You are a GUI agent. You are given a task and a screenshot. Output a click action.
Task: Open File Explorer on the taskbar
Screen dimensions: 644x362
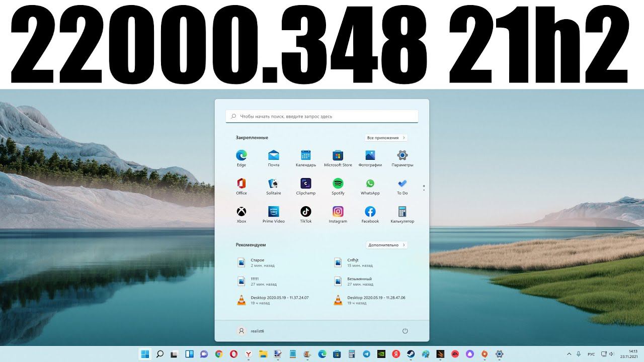(x=263, y=354)
